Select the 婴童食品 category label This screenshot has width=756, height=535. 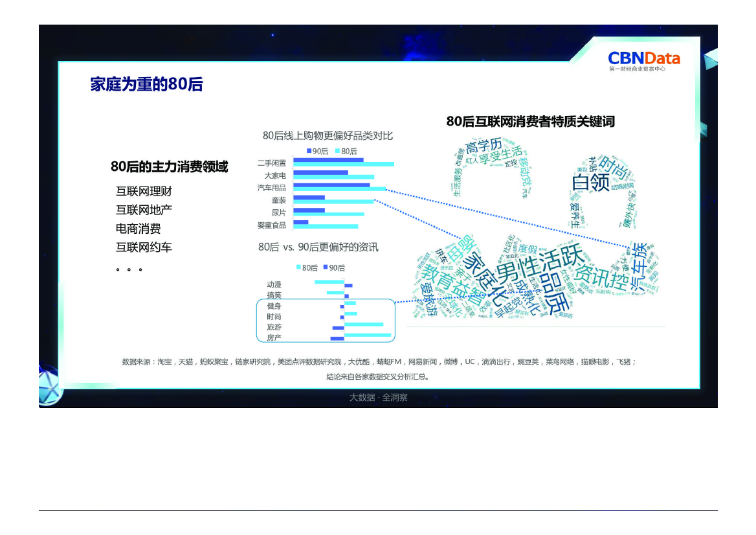[x=271, y=225]
